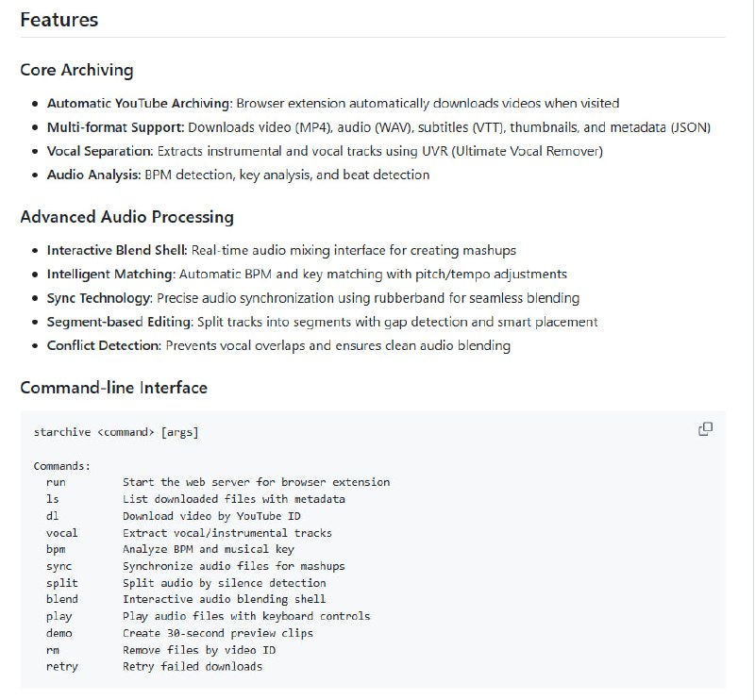Click the 'vocal' command in code block
The width and height of the screenshot is (755, 700).
tap(62, 533)
